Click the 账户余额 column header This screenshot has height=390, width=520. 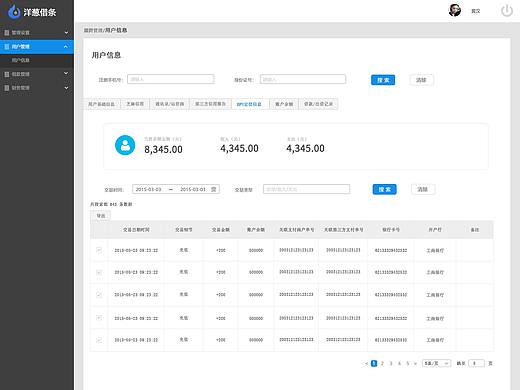256,230
